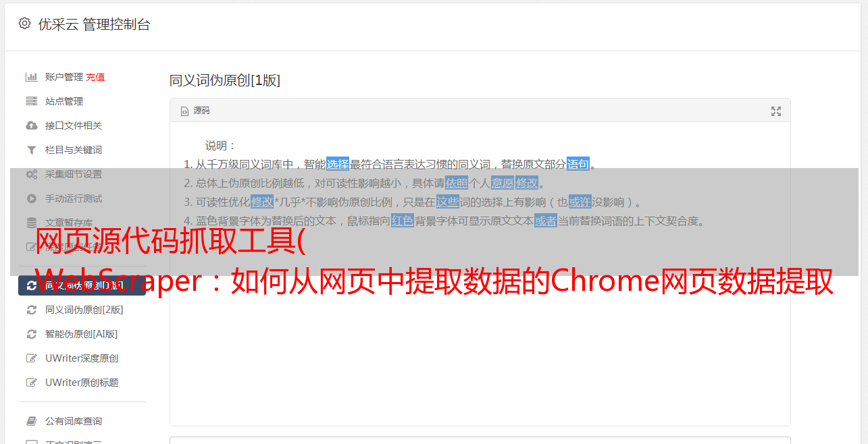Toggle 源码 source code view button

(x=195, y=111)
